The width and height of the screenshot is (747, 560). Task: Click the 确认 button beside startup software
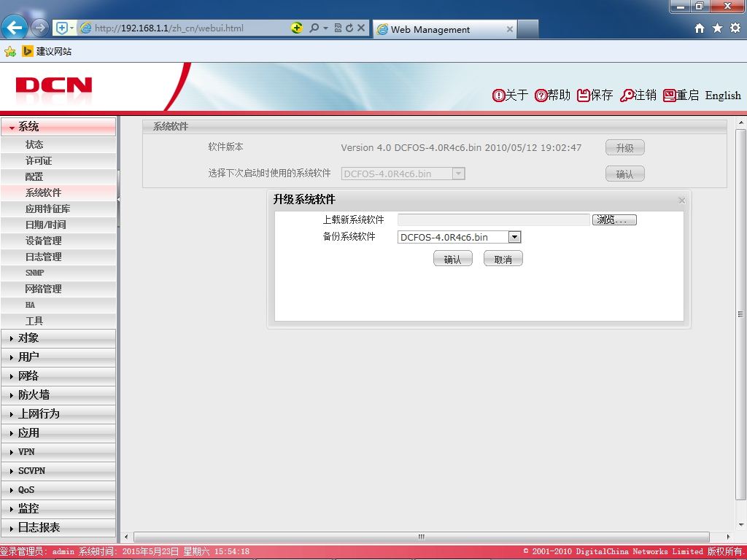pos(624,174)
